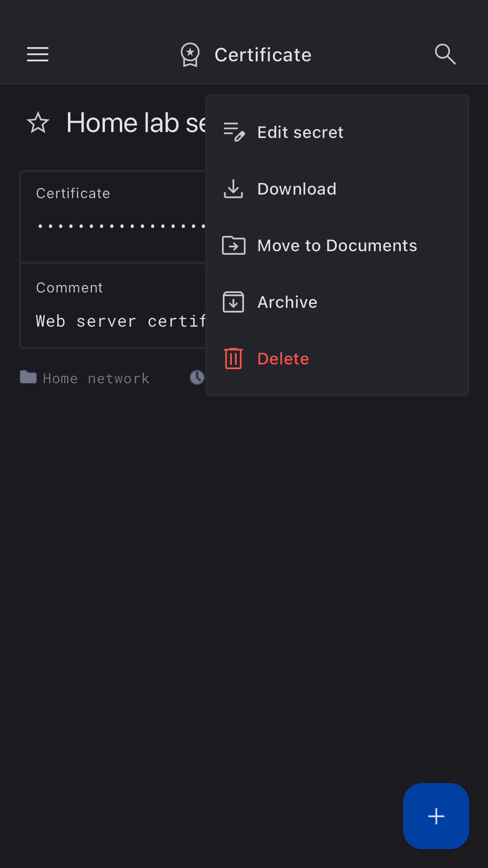Click the certificate ribbon badge icon
The image size is (488, 868).
click(x=190, y=55)
